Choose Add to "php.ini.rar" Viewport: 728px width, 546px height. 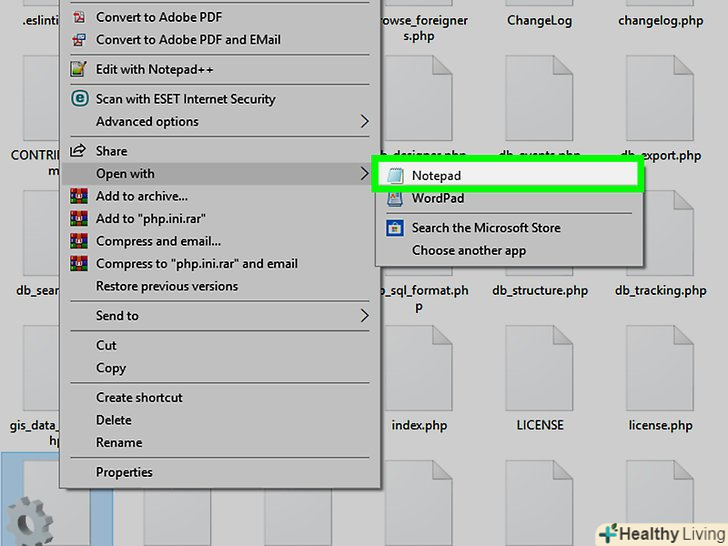220,219
